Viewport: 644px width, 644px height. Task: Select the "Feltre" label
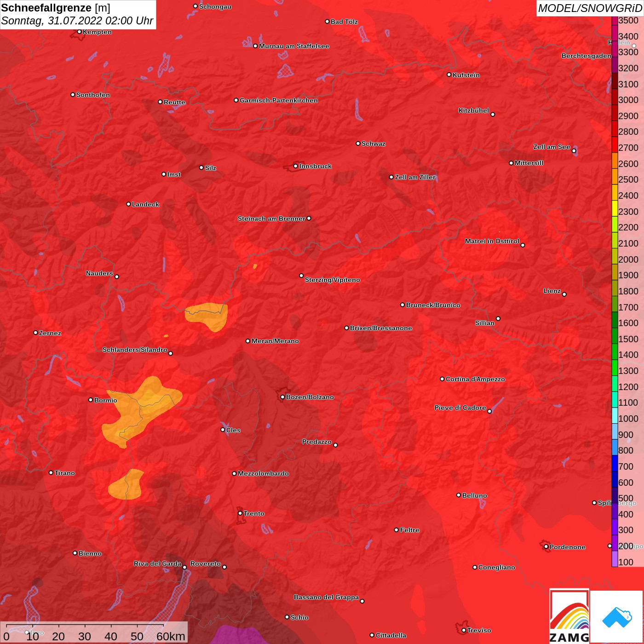coord(410,530)
